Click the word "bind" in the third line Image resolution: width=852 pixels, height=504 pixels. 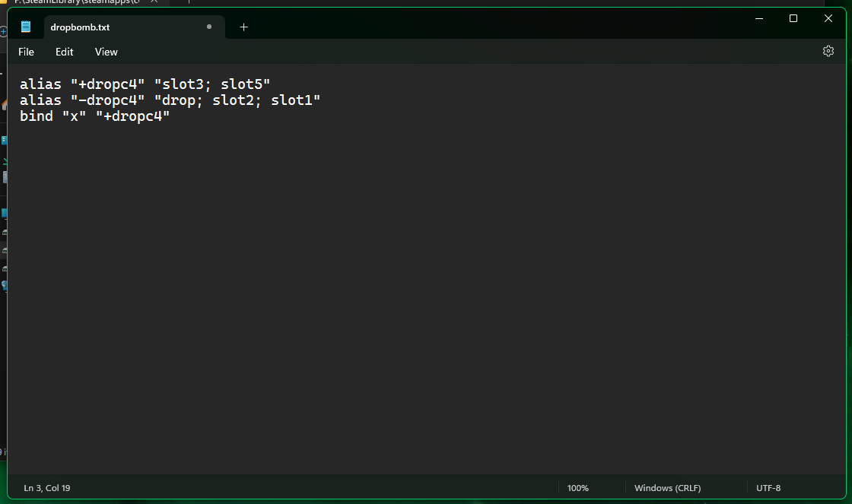click(37, 116)
